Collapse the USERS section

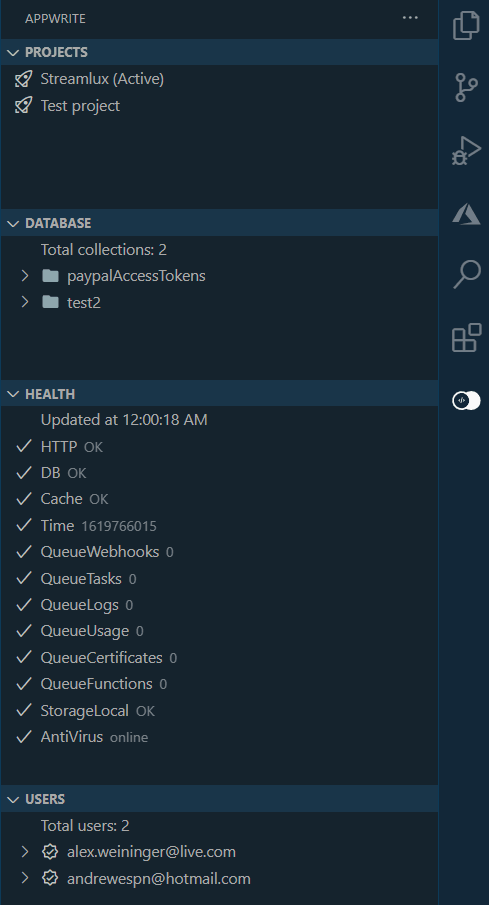(13, 799)
